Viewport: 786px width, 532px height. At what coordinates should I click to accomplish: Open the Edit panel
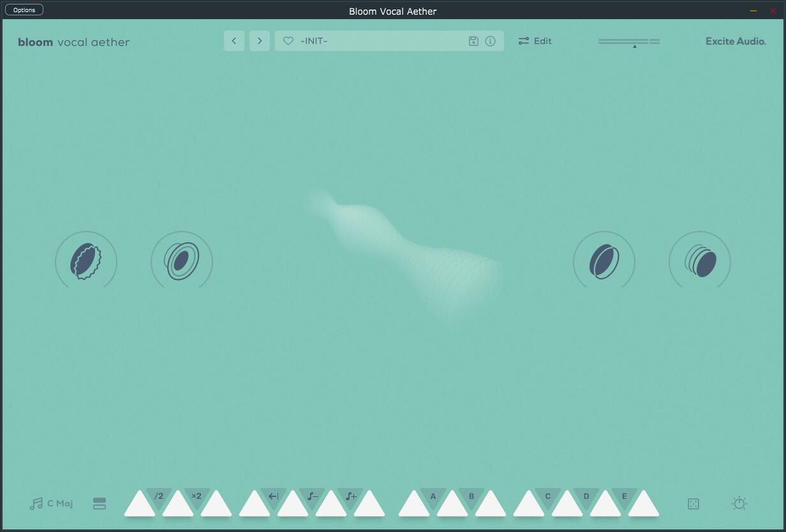pos(535,41)
